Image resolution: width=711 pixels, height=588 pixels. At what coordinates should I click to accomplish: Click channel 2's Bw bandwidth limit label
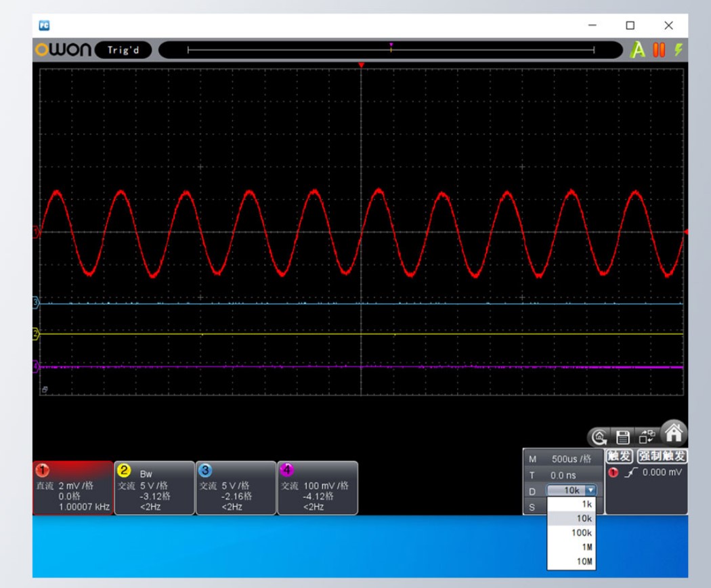point(146,474)
